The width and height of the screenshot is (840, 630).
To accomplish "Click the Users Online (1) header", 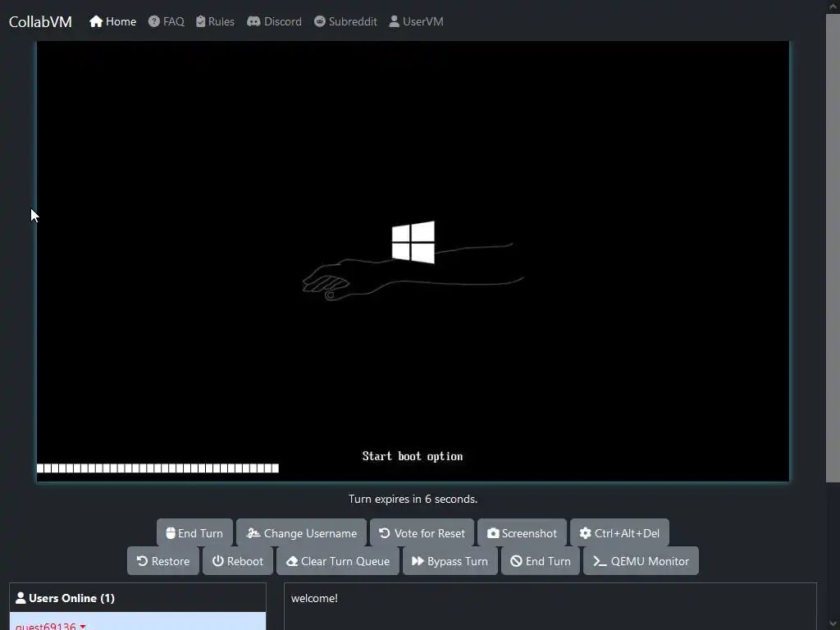I will coord(138,598).
